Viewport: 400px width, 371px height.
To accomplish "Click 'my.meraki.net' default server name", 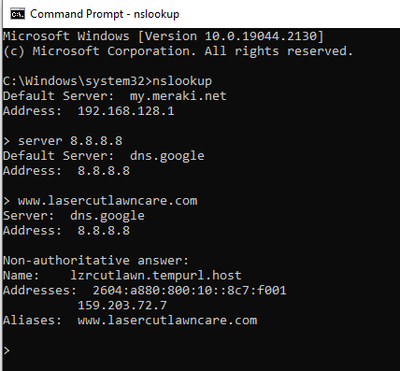I will (178, 96).
